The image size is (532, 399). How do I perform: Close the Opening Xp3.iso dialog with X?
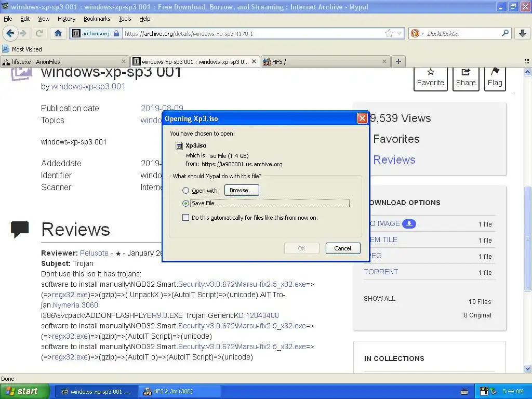click(362, 118)
